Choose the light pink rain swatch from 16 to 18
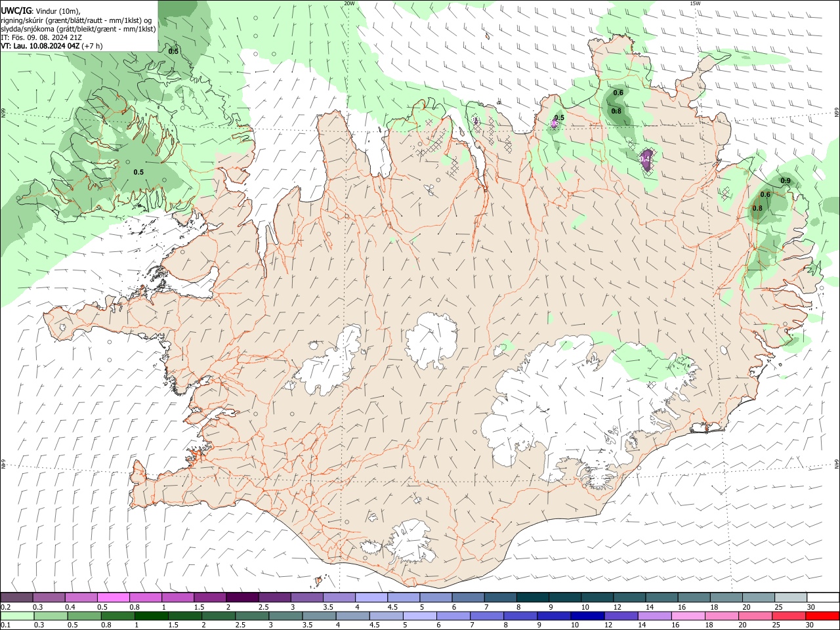 [x=688, y=616]
